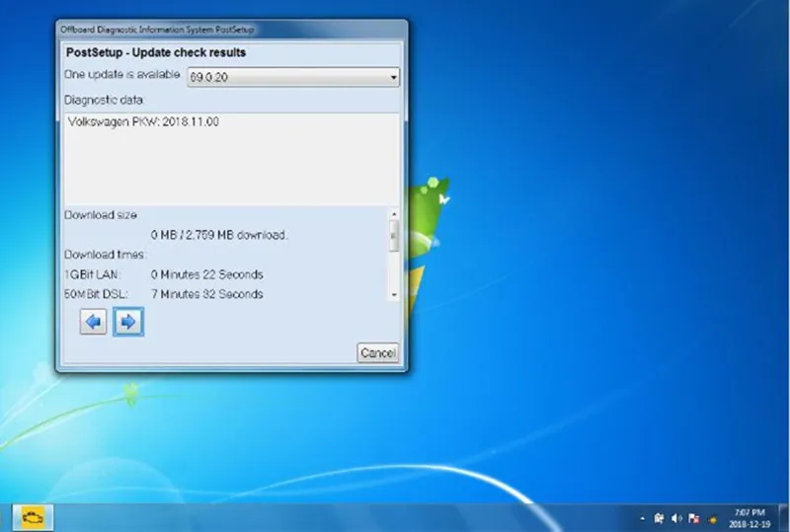
Task: Open the update version dropdown showing 69.0.20
Action: [x=293, y=77]
